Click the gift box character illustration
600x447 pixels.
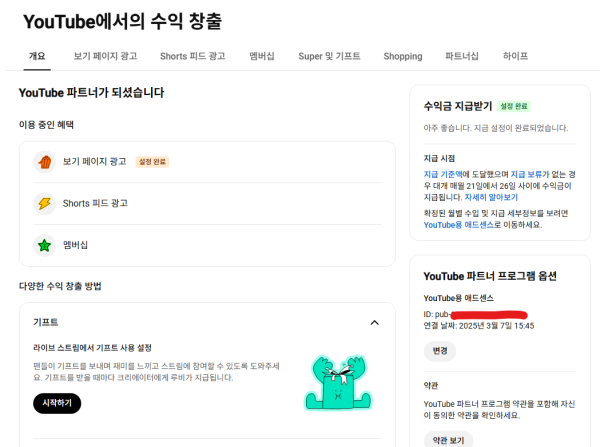click(338, 382)
